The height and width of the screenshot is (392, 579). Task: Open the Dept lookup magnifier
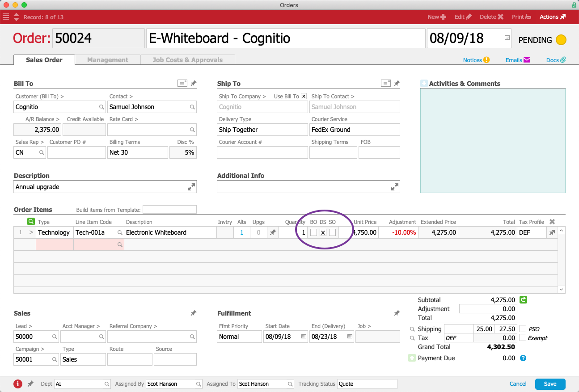point(107,384)
